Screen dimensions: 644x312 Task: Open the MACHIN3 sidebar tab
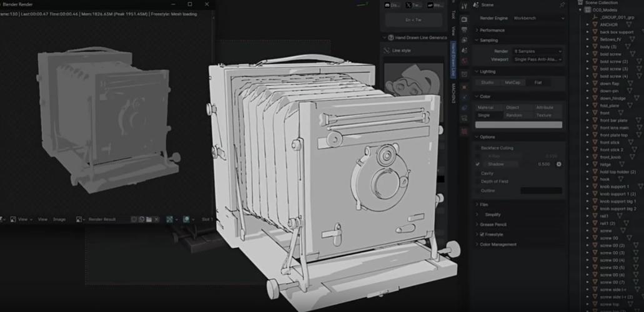(x=453, y=93)
